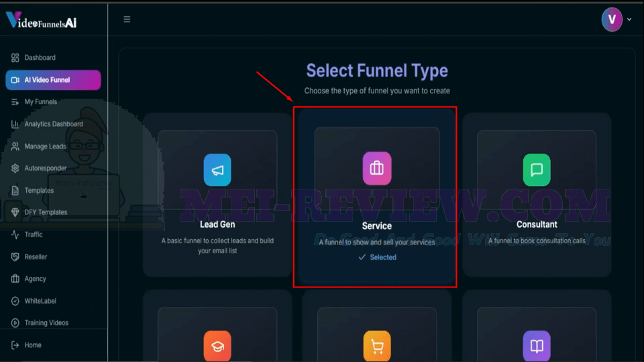Click the Service briefcase icon

(x=377, y=169)
